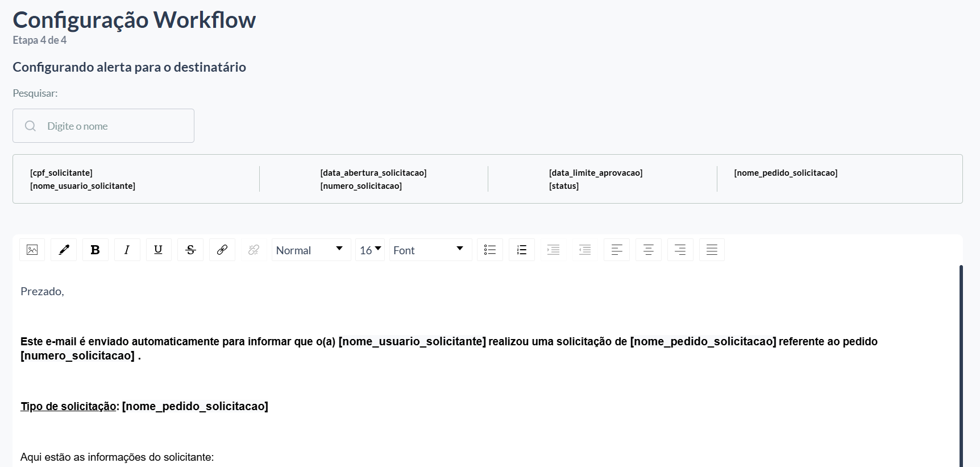Center align the text

click(649, 250)
